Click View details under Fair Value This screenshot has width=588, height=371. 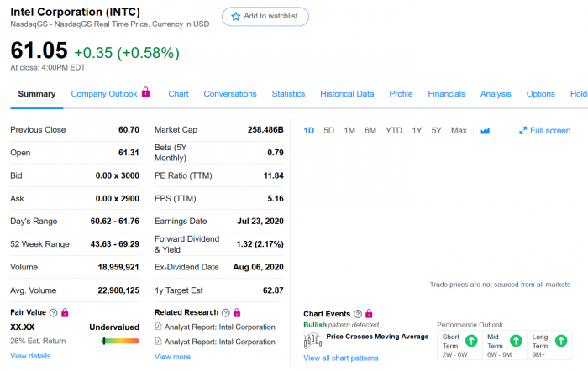30,356
